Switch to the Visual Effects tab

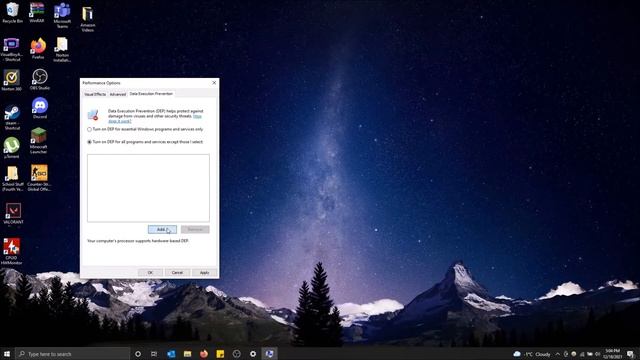click(x=95, y=94)
